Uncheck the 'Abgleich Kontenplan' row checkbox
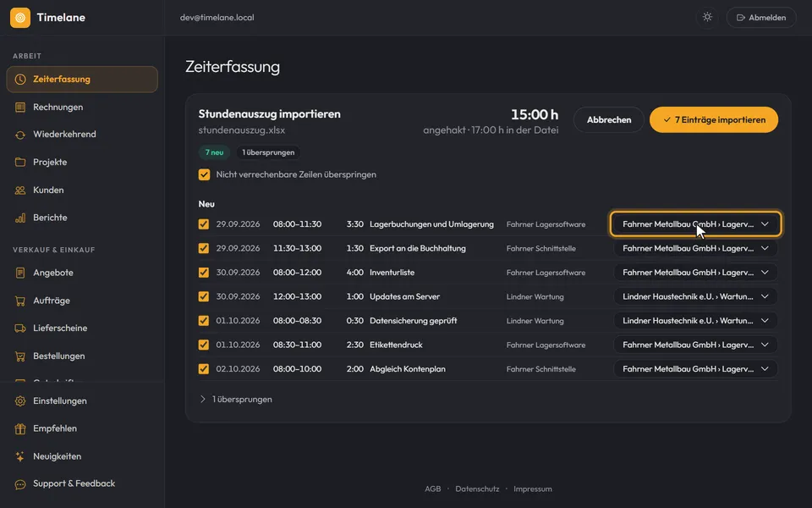 tap(204, 368)
